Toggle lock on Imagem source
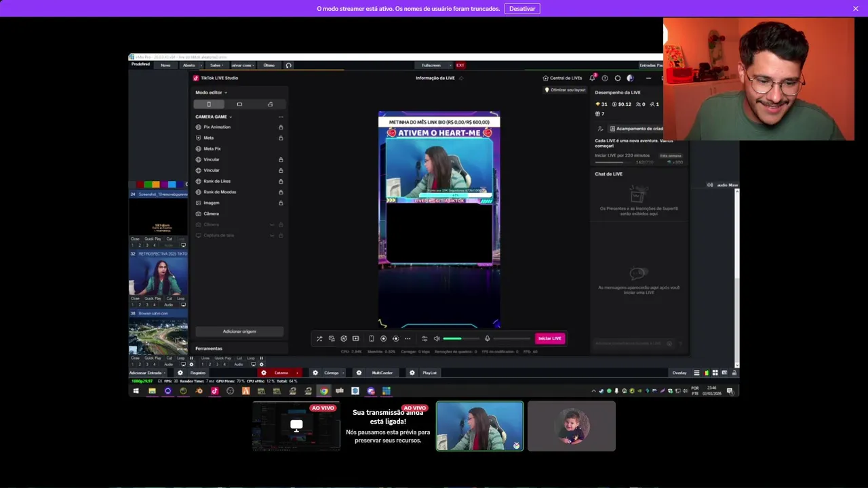Viewport: 868px width, 488px height. pos(281,203)
